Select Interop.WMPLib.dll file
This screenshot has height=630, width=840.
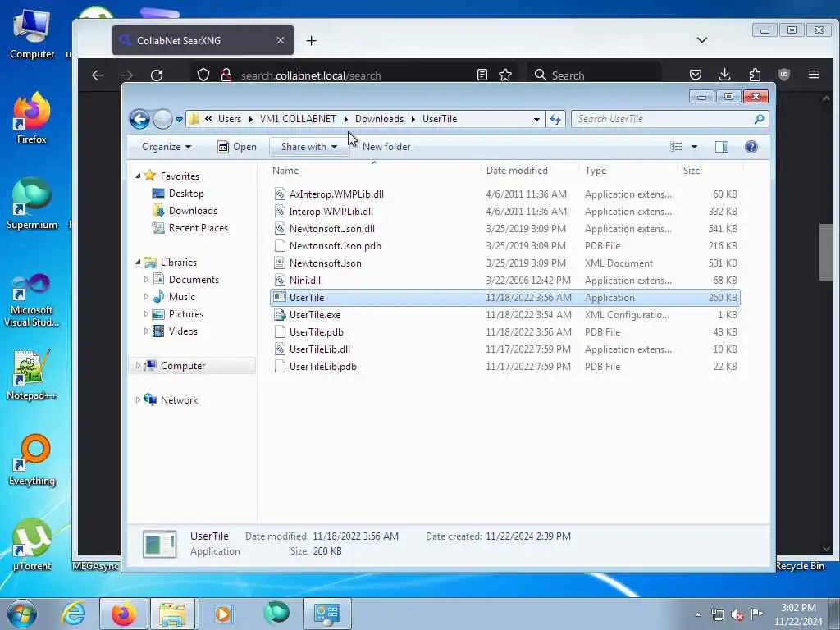(505, 212)
